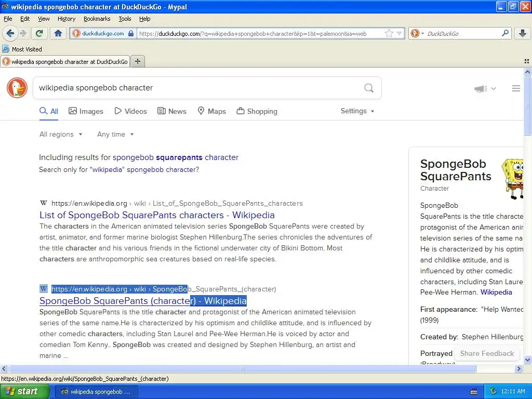This screenshot has width=532, height=399.
Task: Click the highlighted Wikipedia favicon of second result
Action: coord(44,289)
